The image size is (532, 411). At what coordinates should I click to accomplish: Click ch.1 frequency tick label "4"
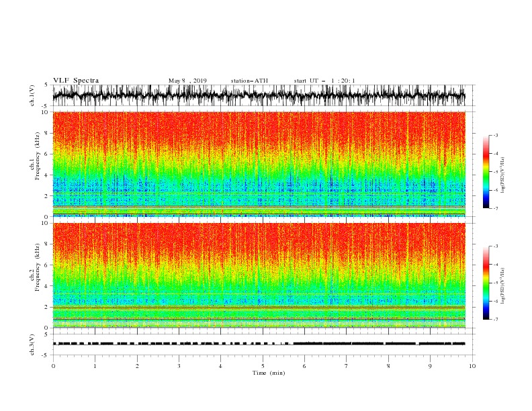click(46, 175)
